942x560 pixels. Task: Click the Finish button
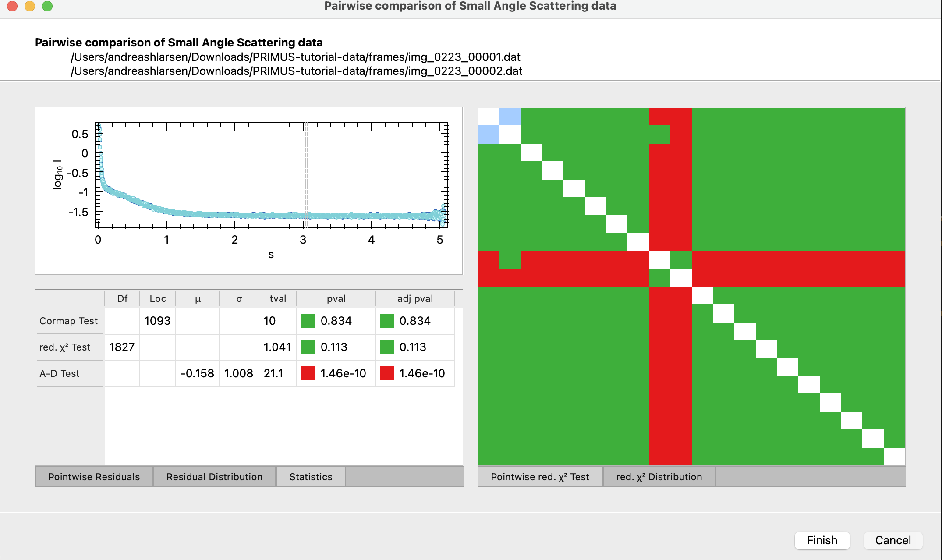click(x=822, y=540)
